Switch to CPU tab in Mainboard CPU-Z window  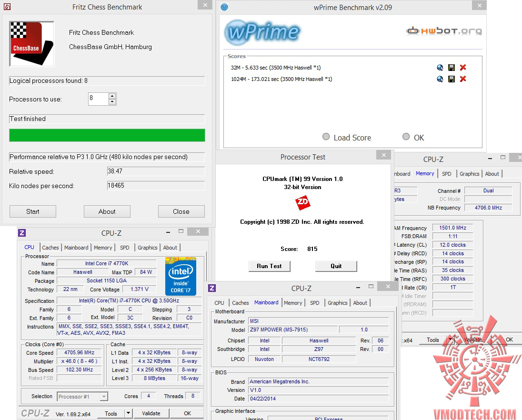point(219,302)
